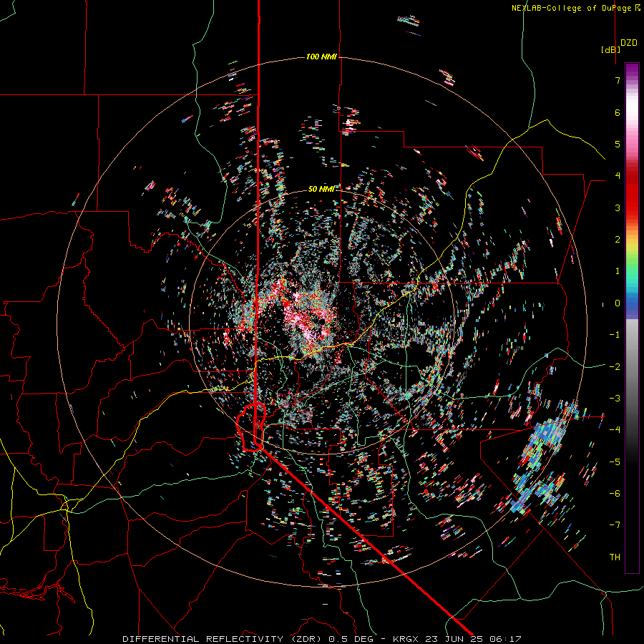Click the -4 value on the scale
644x644 pixels.
point(615,430)
